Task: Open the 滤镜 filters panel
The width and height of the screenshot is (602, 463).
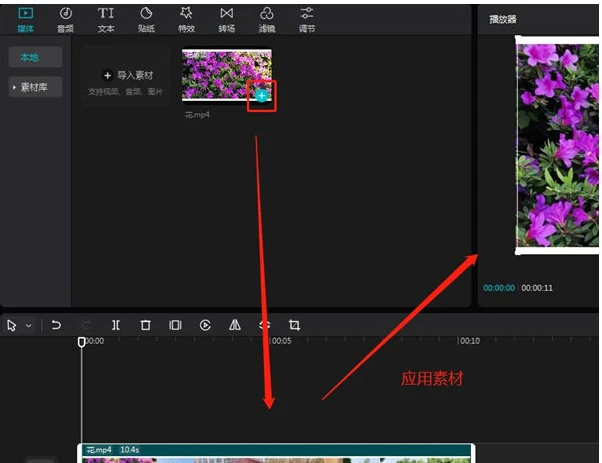Action: point(267,20)
